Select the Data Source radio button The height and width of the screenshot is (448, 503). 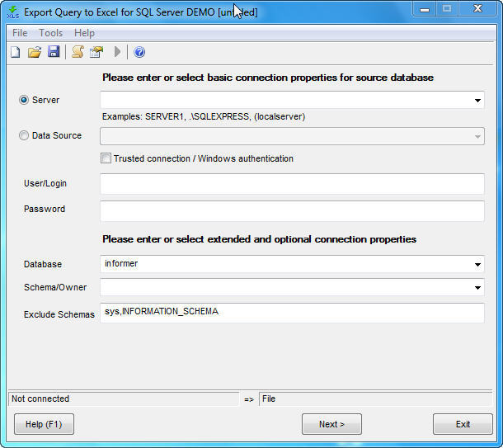click(24, 135)
